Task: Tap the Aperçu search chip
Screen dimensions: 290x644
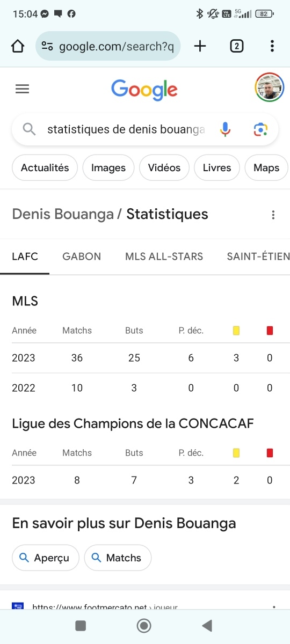Action: [45, 558]
